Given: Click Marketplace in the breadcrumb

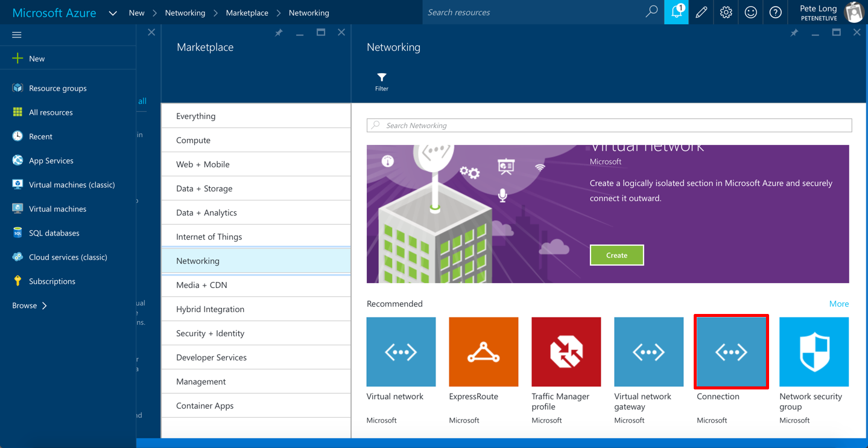Looking at the screenshot, I should (247, 13).
